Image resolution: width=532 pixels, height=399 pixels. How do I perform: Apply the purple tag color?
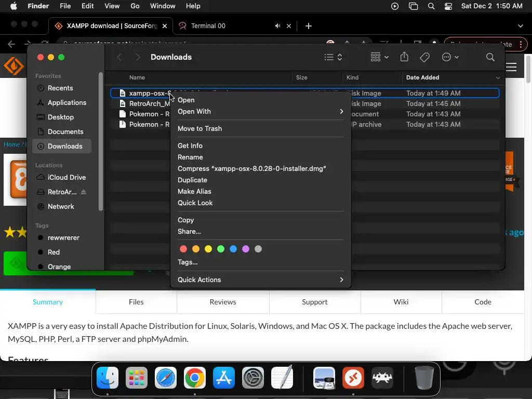coord(246,249)
